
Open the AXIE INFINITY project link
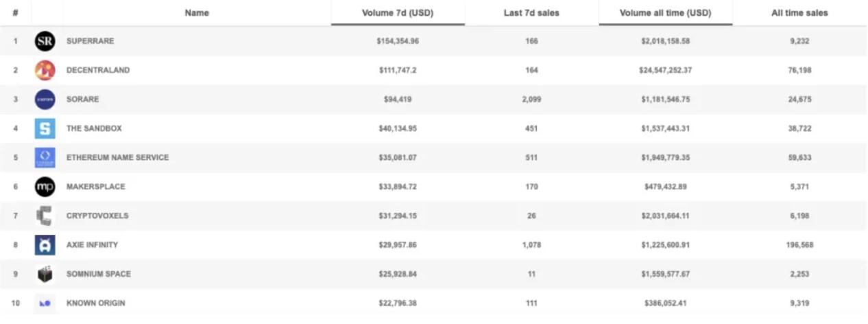point(92,244)
